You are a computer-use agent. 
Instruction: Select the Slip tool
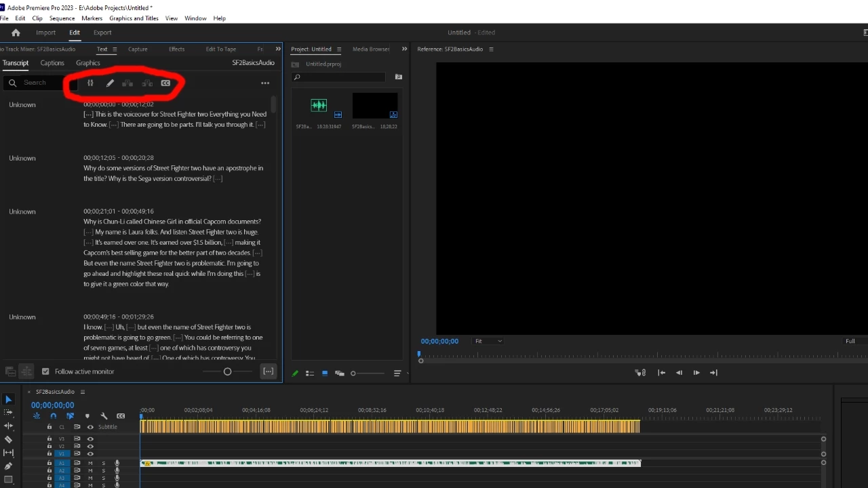point(8,452)
